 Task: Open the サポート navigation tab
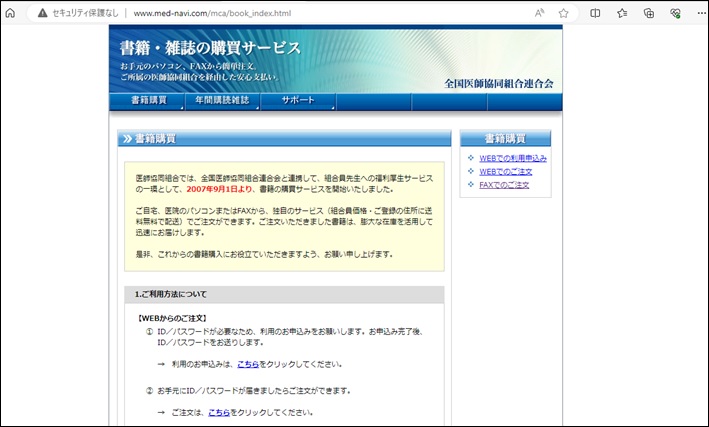point(298,101)
